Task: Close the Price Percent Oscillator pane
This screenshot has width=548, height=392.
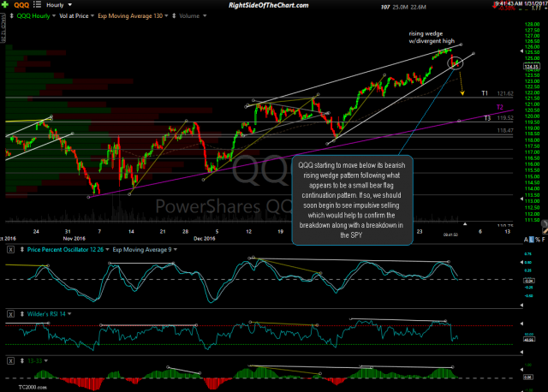Action: point(11,249)
